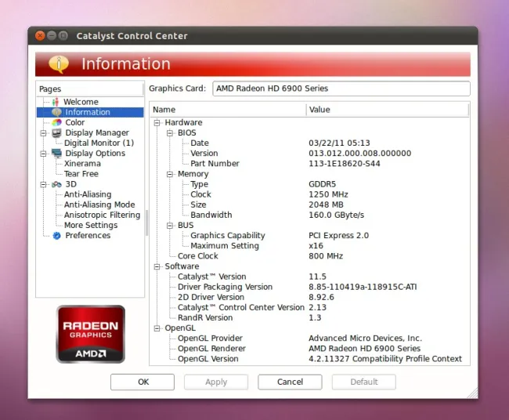The image size is (509, 420).
Task: Click the sidebar vertical scrollbar handle
Action: click(x=146, y=223)
